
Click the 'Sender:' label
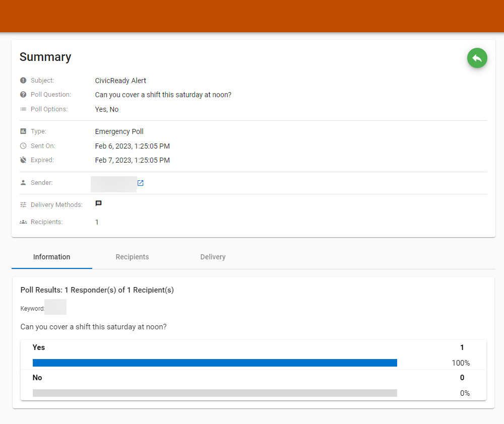coord(42,182)
